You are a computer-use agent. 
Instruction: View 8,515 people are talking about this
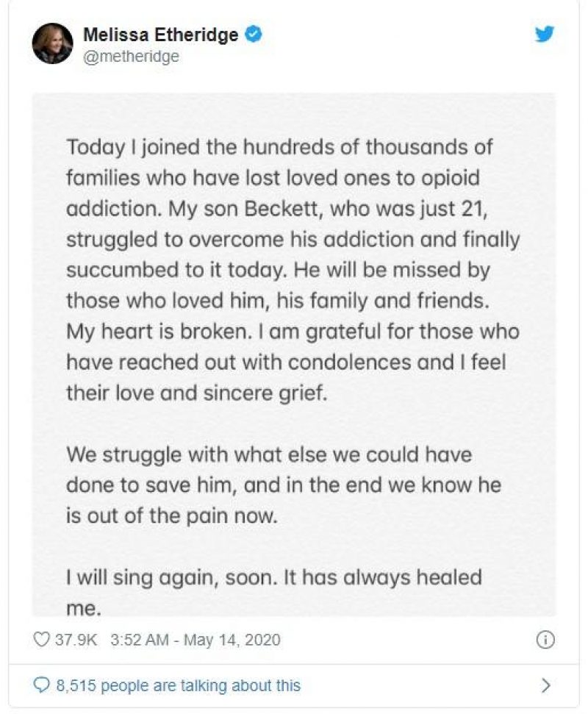(x=179, y=685)
